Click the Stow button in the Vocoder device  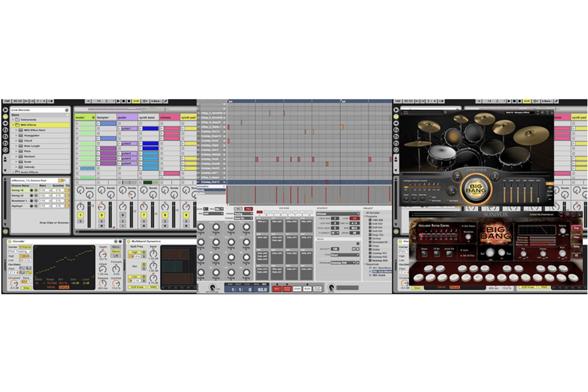pyautogui.click(x=26, y=288)
